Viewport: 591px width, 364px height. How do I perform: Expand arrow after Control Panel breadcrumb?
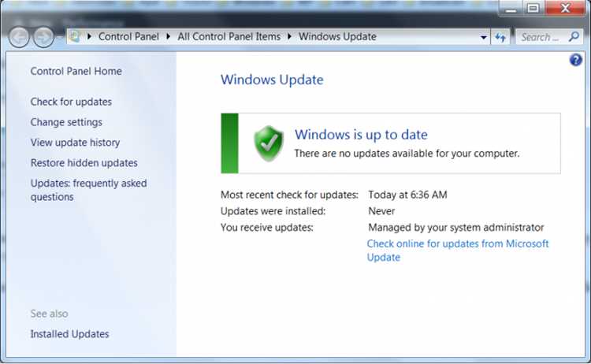coord(168,36)
